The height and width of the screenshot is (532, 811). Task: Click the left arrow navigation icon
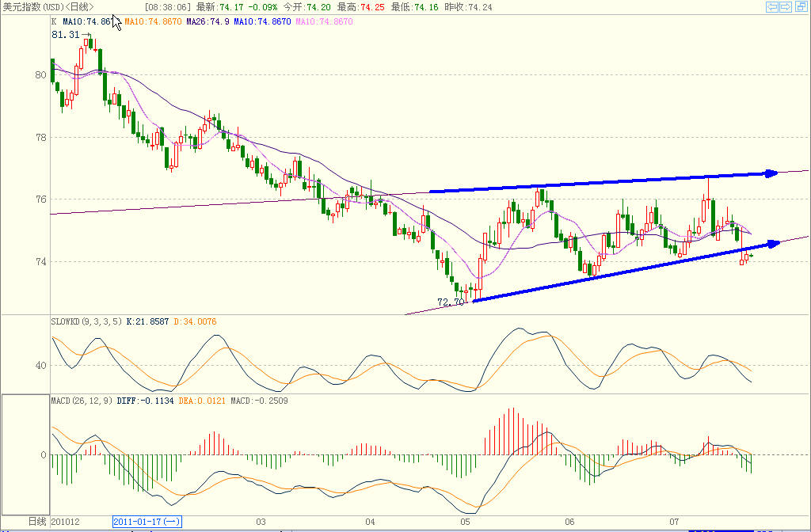(x=772, y=6)
